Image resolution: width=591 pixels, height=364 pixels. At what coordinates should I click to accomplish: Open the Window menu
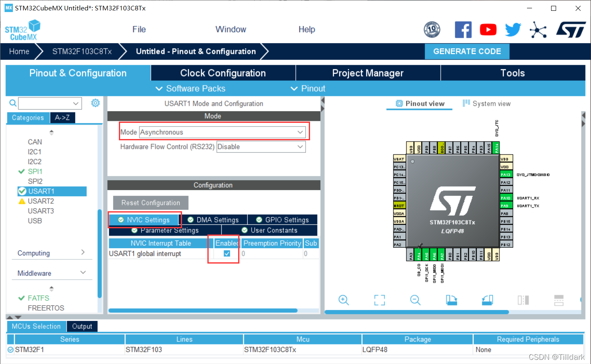231,29
